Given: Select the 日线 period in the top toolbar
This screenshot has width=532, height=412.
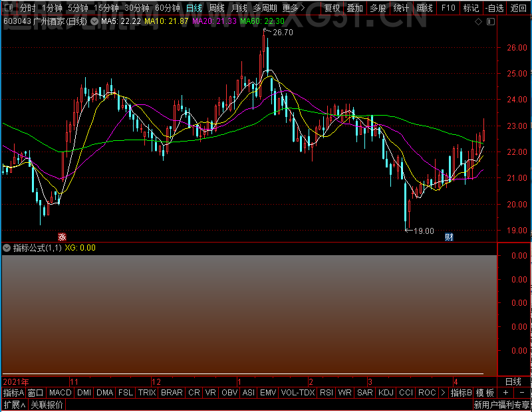Looking at the screenshot, I should (194, 8).
